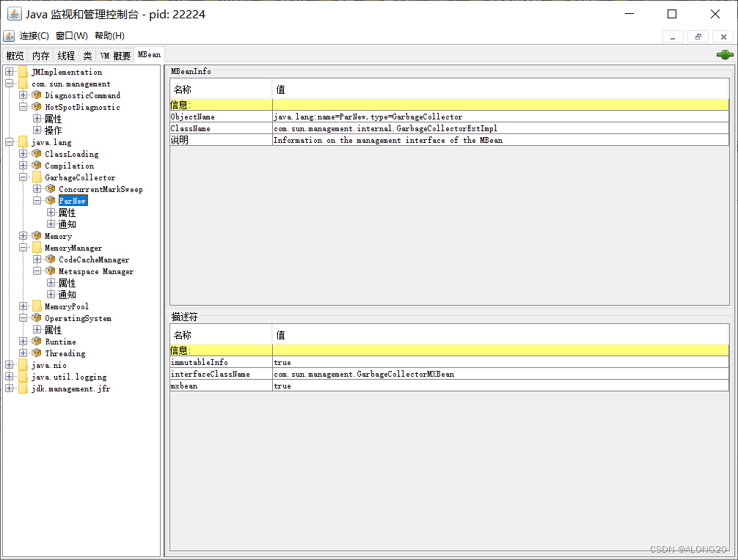Select 属性 under OperatingSystem

(53, 330)
